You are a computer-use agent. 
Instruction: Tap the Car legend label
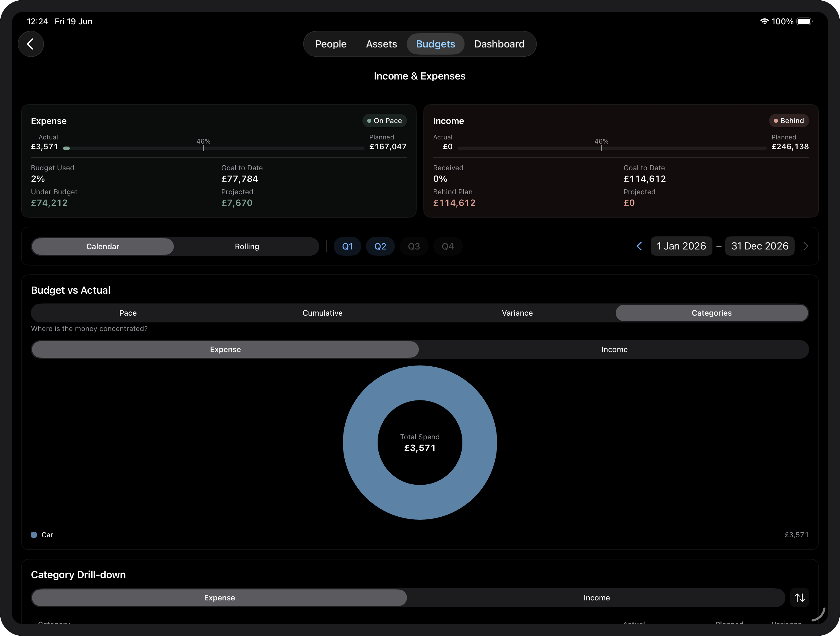tap(47, 535)
